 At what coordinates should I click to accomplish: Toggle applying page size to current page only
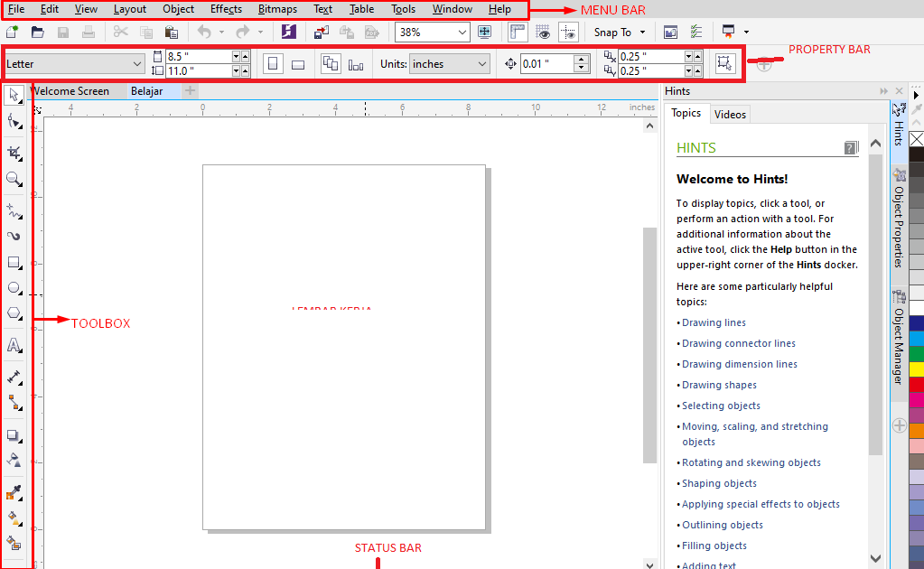(356, 63)
